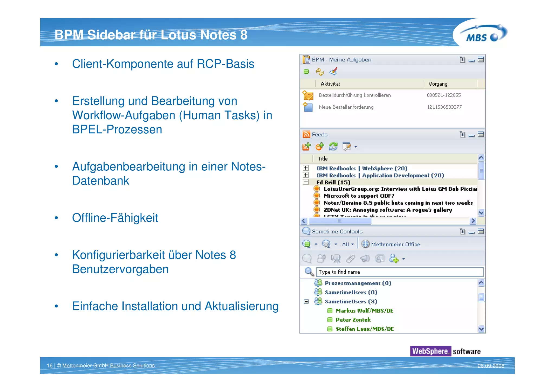Viewport: 555px width, 392px height.
Task: Click the Feeds RSS title icon
Action: (306, 134)
